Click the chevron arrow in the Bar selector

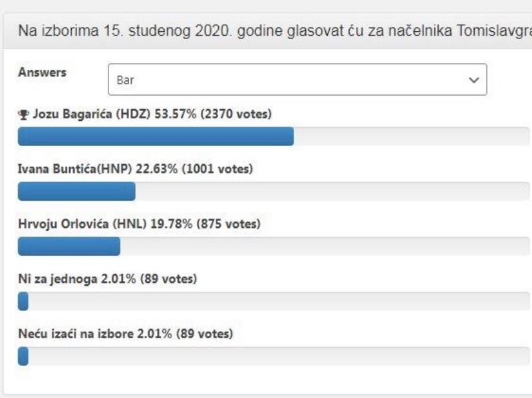coord(473,80)
